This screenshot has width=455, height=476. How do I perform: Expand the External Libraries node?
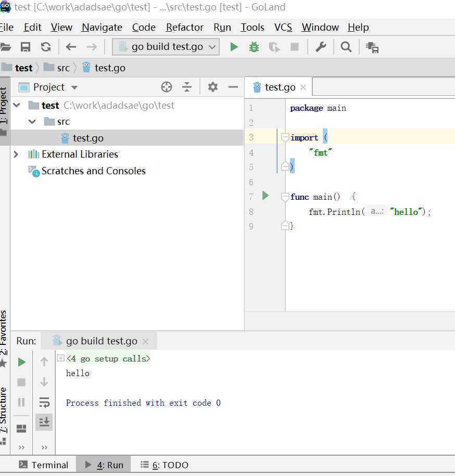(16, 154)
